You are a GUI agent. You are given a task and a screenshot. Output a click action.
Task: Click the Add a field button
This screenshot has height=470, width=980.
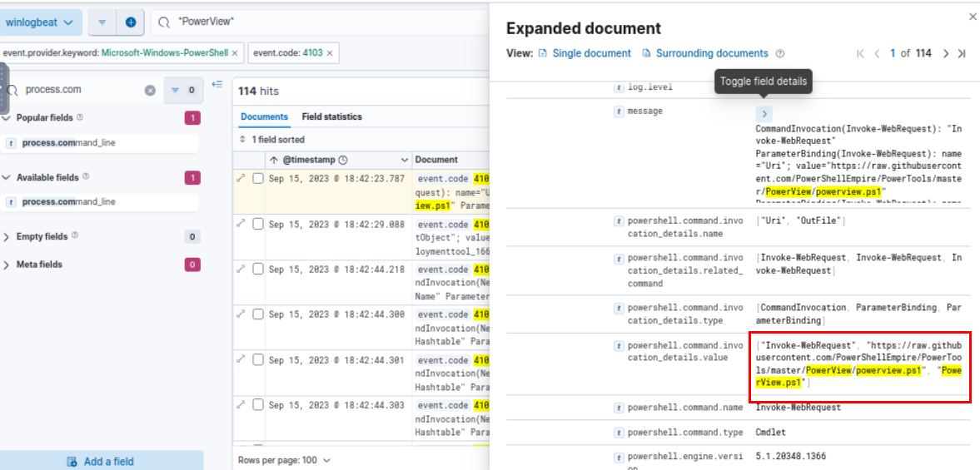pos(101,462)
